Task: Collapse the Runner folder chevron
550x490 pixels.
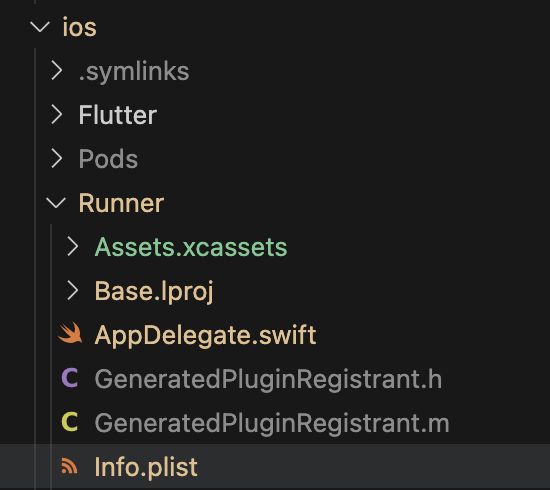Action: (56, 203)
